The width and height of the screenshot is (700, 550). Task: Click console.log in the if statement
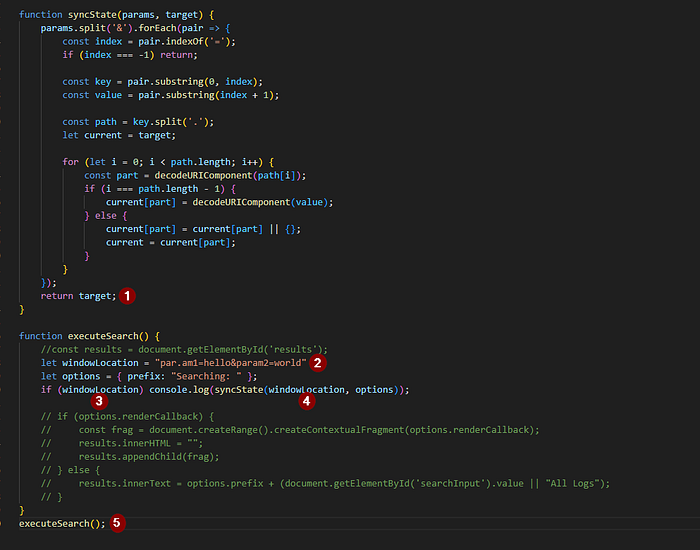click(x=179, y=390)
